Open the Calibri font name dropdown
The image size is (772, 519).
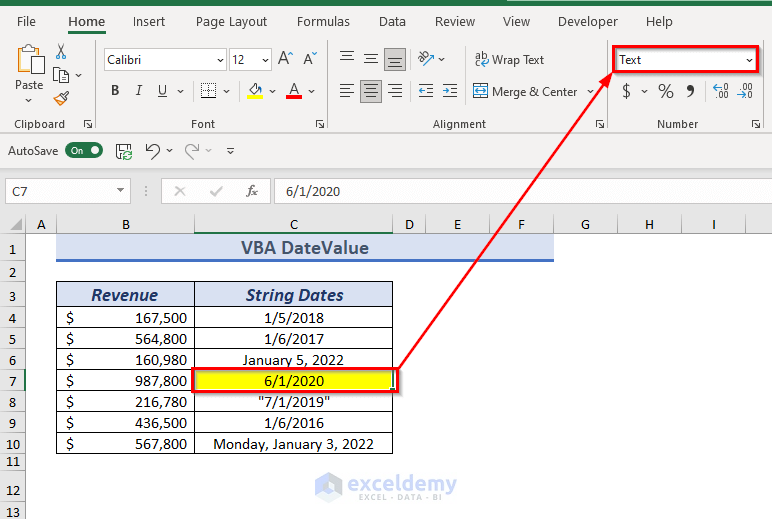click(x=220, y=60)
